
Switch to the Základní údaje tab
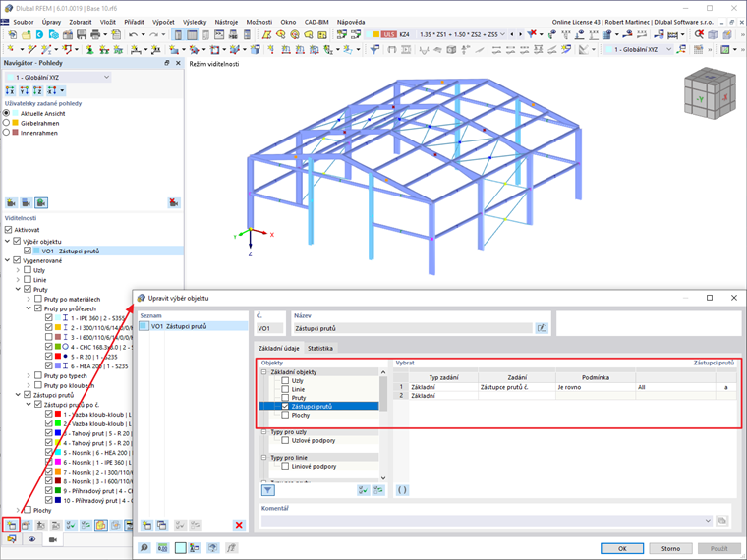tap(279, 348)
